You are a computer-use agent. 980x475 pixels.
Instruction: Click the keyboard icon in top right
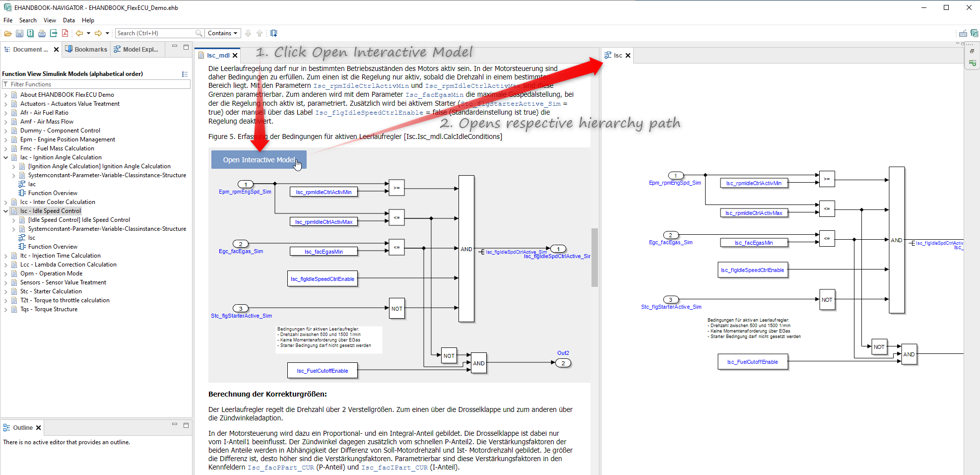[963, 33]
